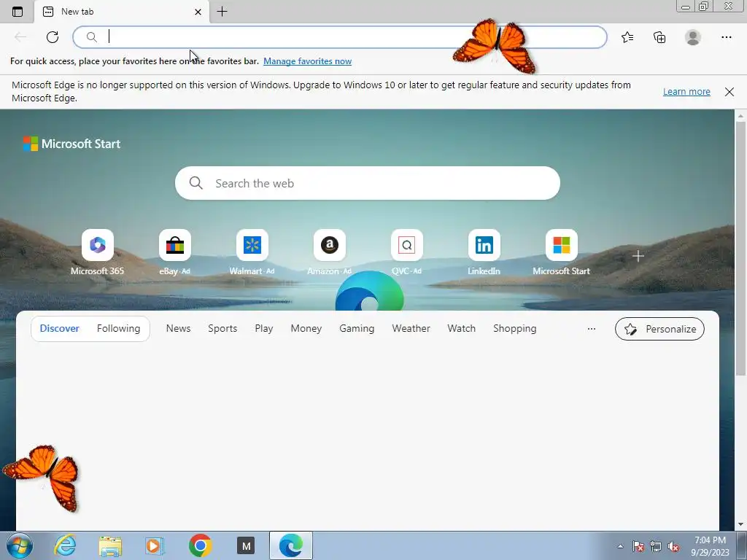Click the scrollbar down arrow
Viewport: 747px width, 560px height.
740,524
